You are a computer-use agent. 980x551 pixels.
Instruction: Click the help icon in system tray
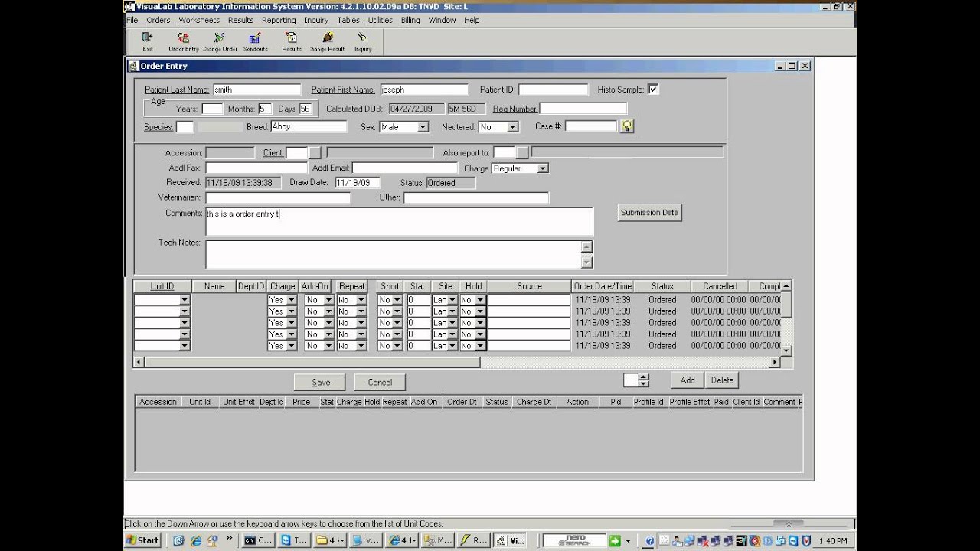pyautogui.click(x=650, y=540)
